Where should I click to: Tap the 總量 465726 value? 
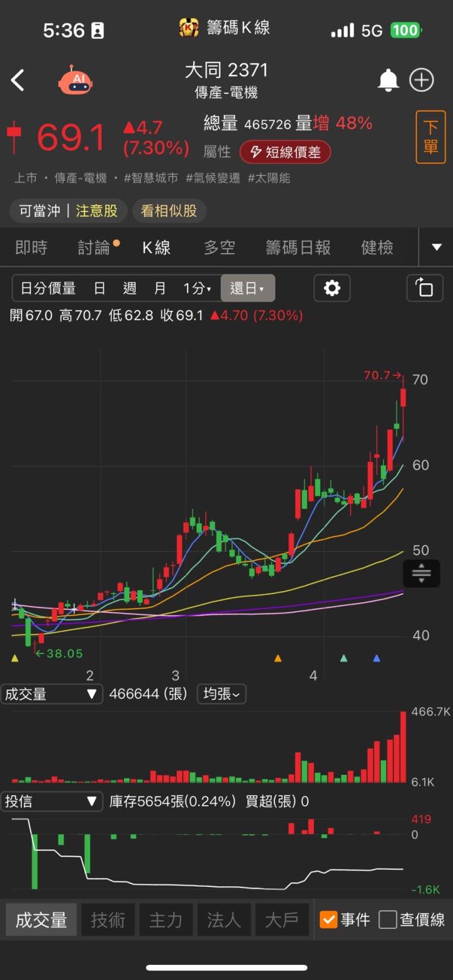pyautogui.click(x=247, y=124)
